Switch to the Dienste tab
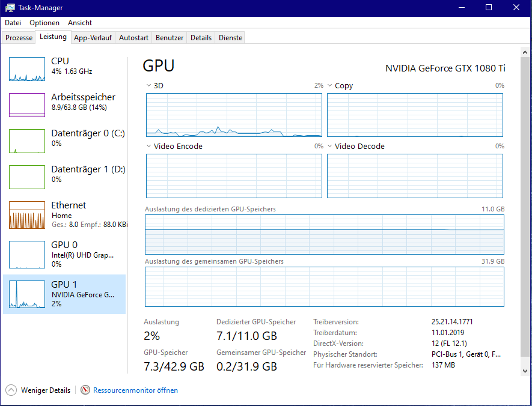The width and height of the screenshot is (532, 406). [230, 38]
